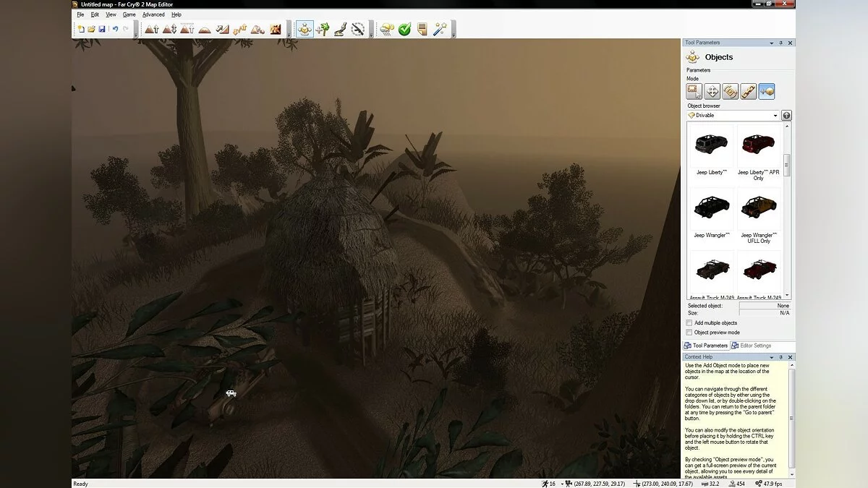Open Context Help panel options arrow

[x=772, y=357]
